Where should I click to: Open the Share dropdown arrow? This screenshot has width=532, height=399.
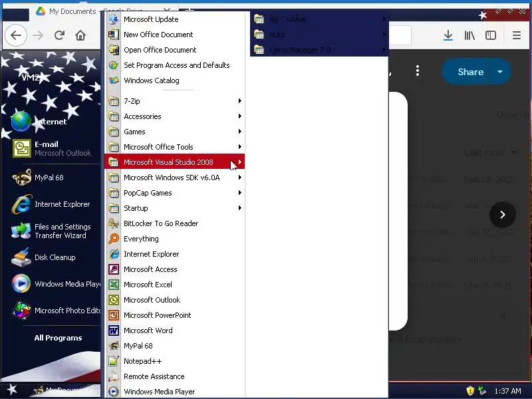pos(500,72)
